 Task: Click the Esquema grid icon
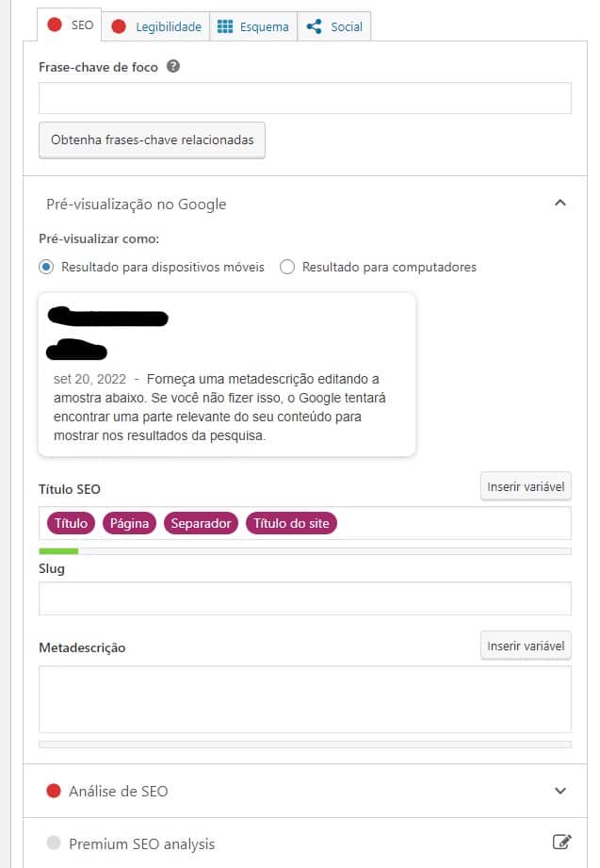[x=225, y=26]
